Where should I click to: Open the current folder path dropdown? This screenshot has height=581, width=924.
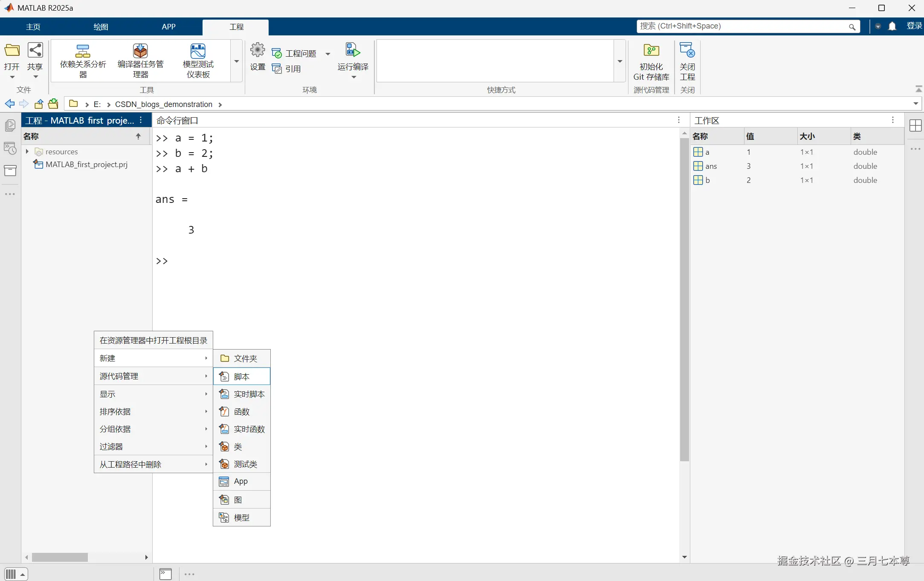915,104
